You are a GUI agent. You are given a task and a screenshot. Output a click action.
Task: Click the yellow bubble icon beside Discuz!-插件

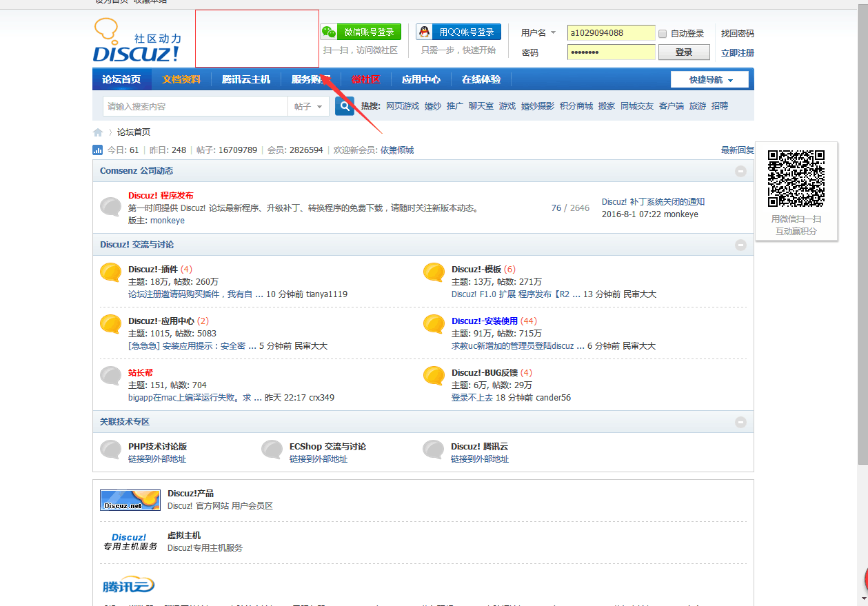111,273
